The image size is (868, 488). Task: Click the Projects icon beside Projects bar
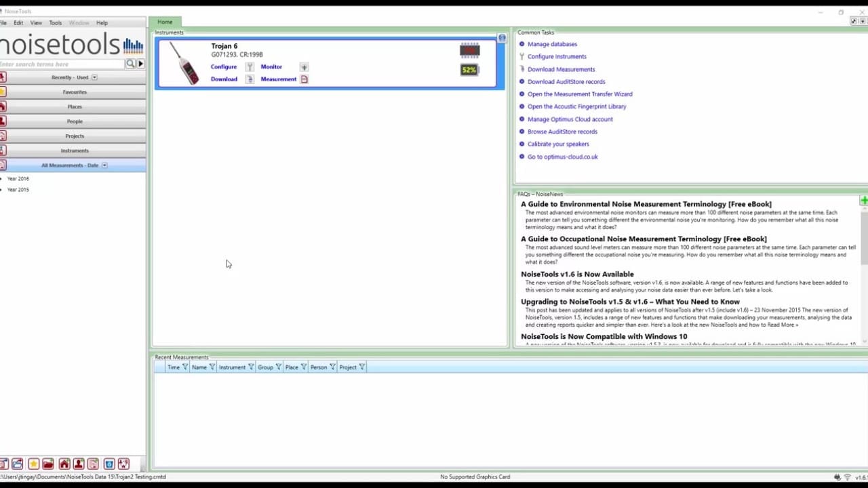coord(3,136)
